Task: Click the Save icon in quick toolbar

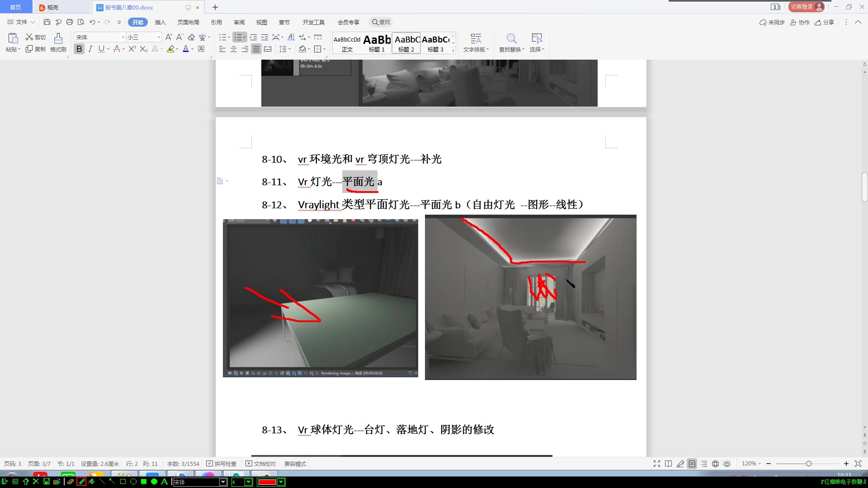Action: point(47,22)
